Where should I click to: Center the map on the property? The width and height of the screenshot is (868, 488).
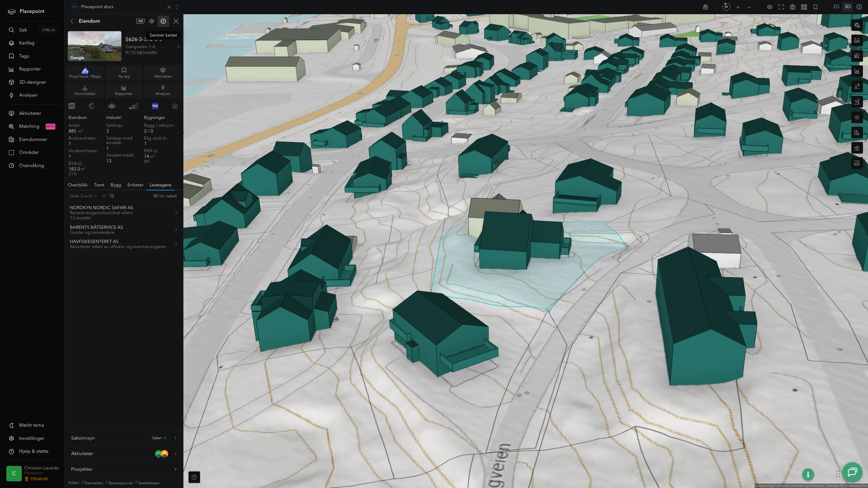pyautogui.click(x=163, y=21)
